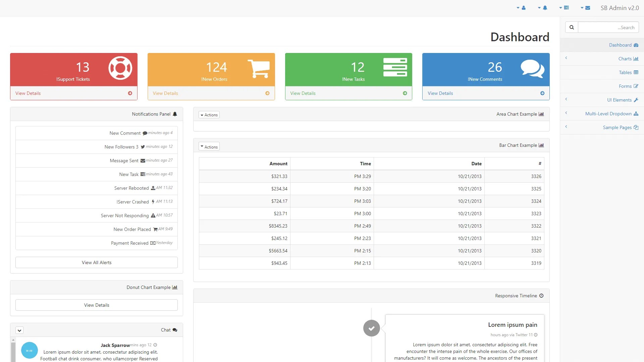
Task: Click the bell icon in Notifications Panel header
Action: 175,114
